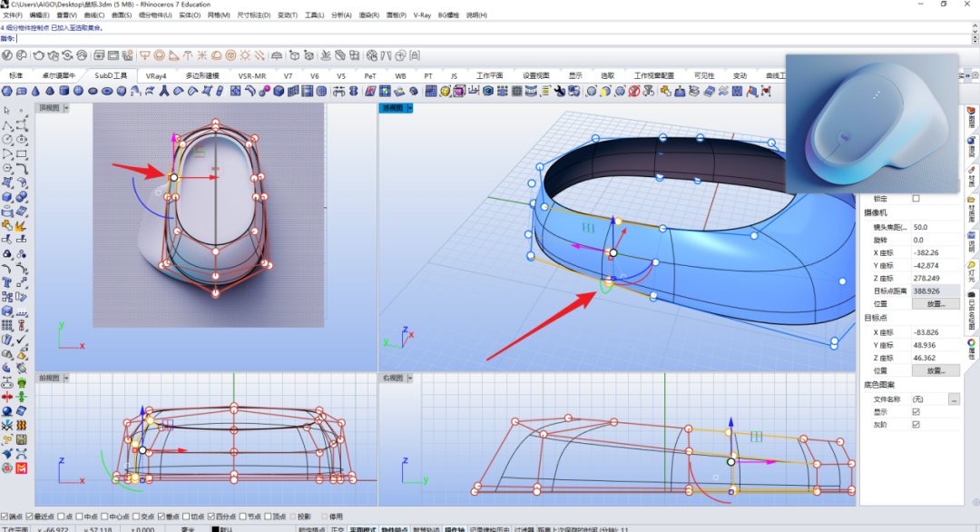
Task: Enable the 交点 osnap checkbox
Action: 136,517
